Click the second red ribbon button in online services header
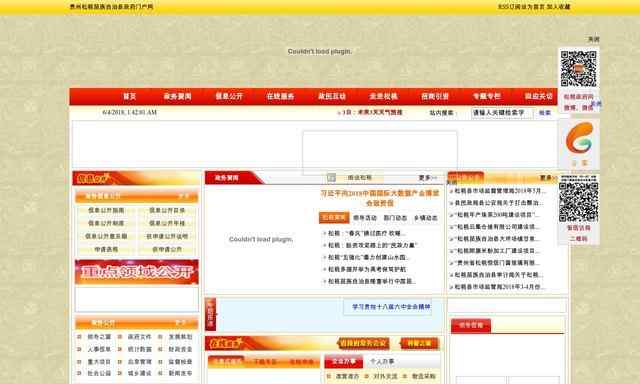Image resolution: width=640 pixels, height=384 pixels. (418, 344)
